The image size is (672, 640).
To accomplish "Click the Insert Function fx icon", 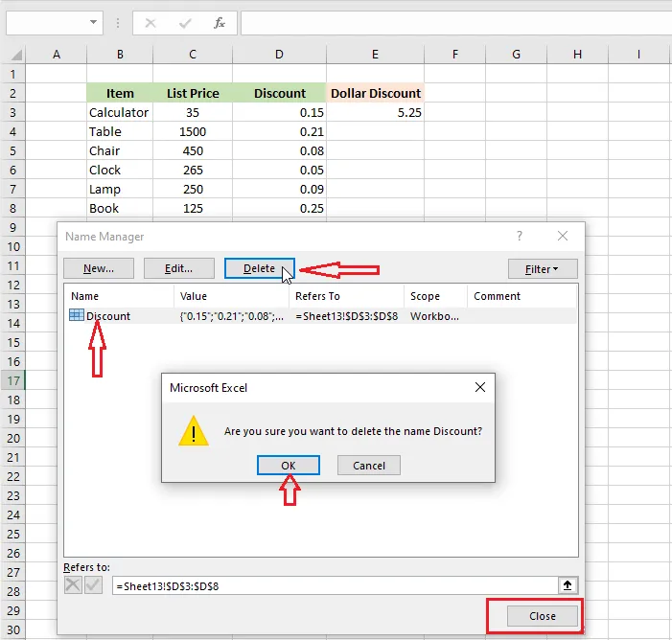I will pos(219,23).
